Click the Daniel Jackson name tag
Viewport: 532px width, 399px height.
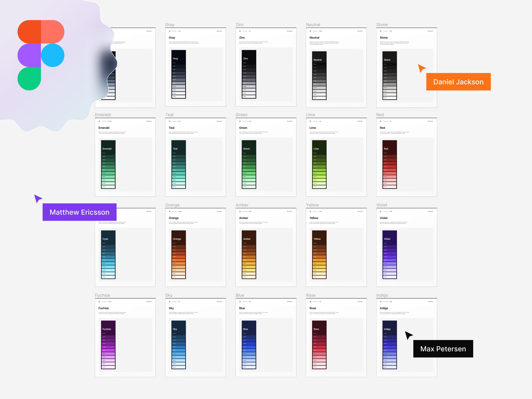458,82
